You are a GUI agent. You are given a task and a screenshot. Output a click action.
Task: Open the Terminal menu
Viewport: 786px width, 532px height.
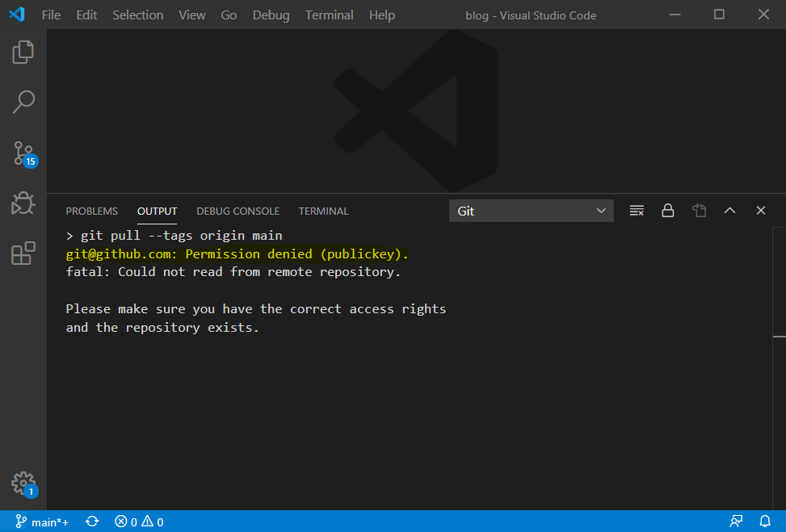coord(330,15)
